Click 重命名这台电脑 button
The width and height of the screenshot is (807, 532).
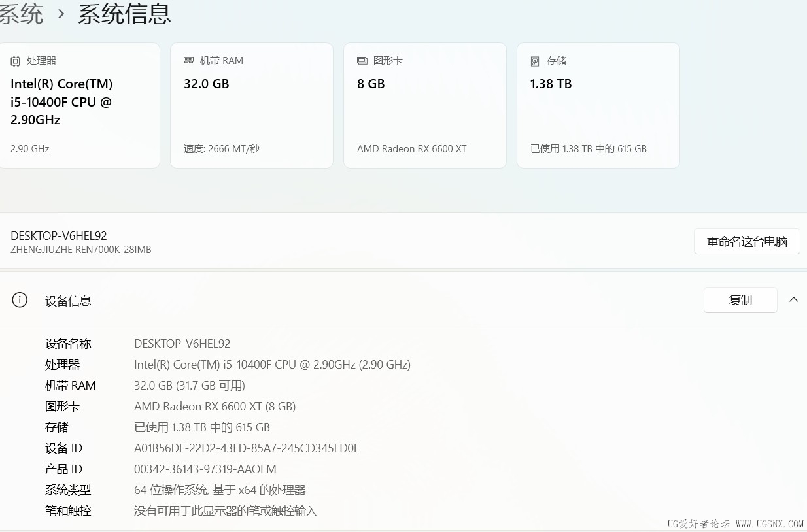pos(747,242)
